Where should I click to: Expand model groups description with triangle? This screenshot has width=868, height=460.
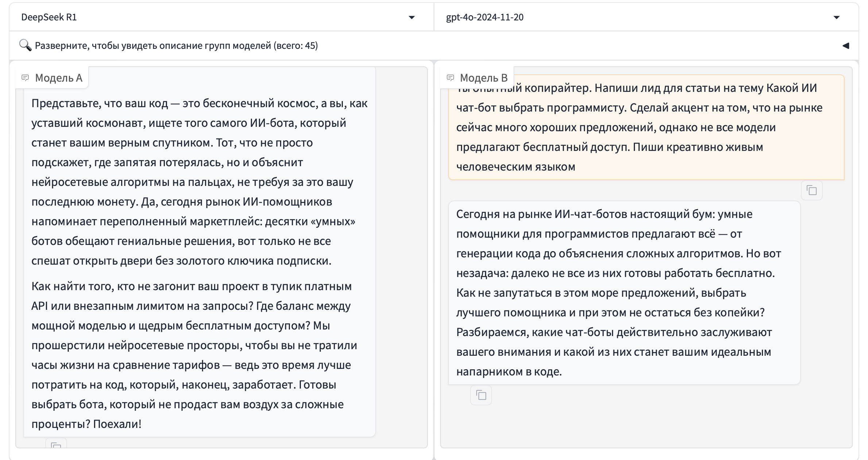pyautogui.click(x=846, y=46)
